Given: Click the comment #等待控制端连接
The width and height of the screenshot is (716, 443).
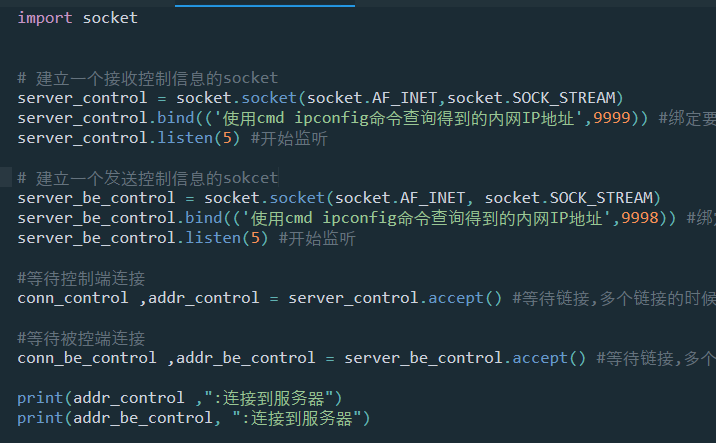Looking at the screenshot, I should 81,278.
